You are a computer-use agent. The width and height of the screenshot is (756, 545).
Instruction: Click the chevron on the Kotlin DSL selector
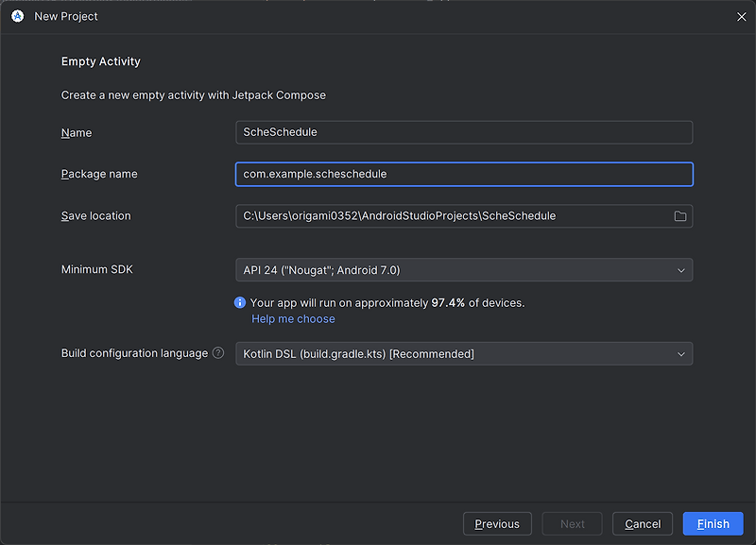click(681, 353)
